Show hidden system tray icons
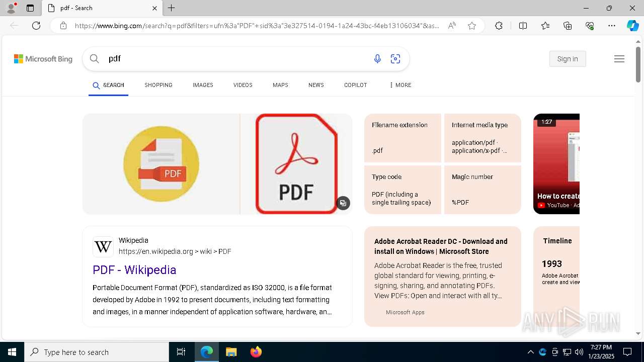 click(x=530, y=352)
